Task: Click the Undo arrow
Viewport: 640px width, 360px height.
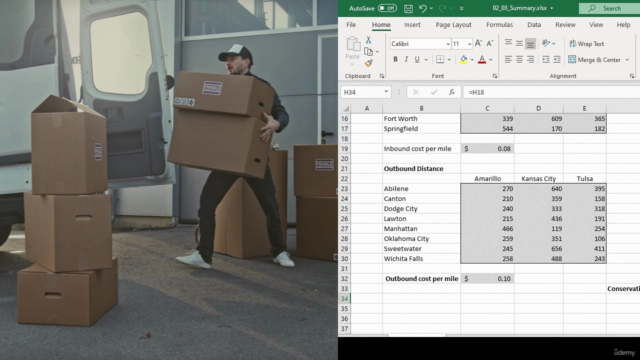Action: click(422, 8)
